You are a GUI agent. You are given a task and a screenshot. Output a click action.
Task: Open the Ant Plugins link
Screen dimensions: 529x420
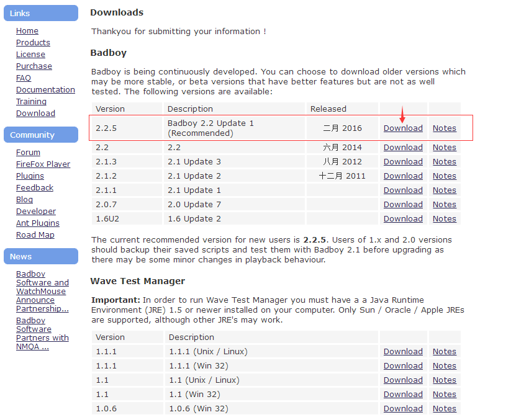point(37,223)
